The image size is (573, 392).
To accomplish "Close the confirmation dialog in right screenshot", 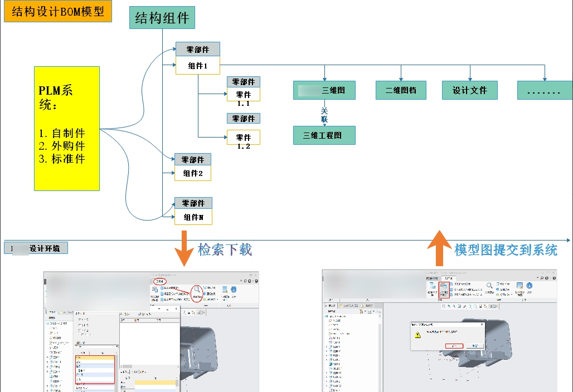I will coord(482,324).
